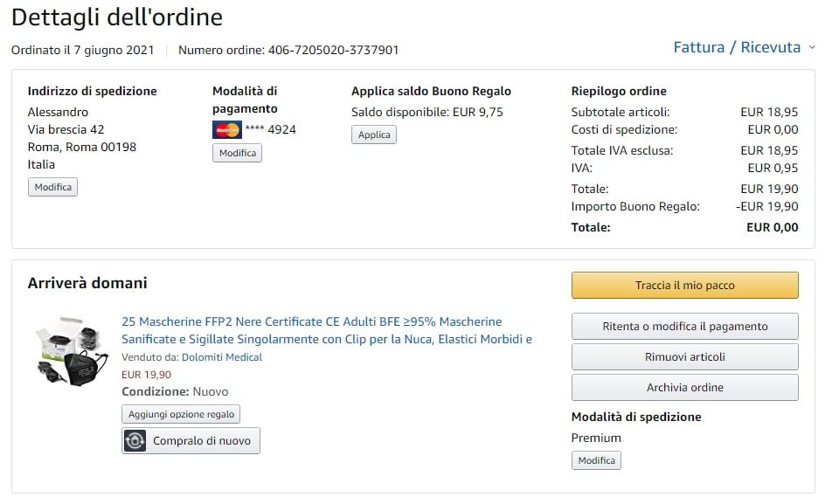839x504 pixels.
Task: Change shipping mode via Modifica under Premium
Action: pos(596,460)
